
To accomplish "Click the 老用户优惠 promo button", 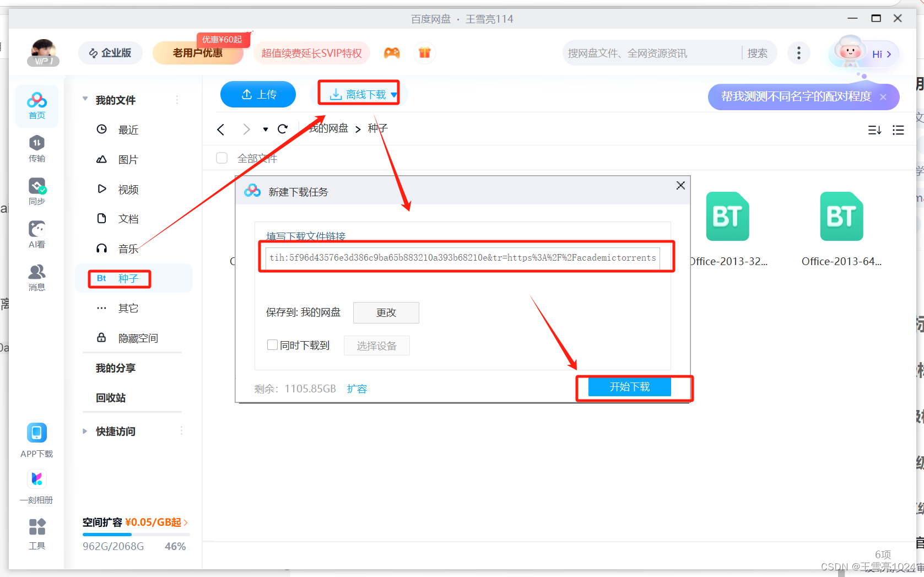I will 198,53.
